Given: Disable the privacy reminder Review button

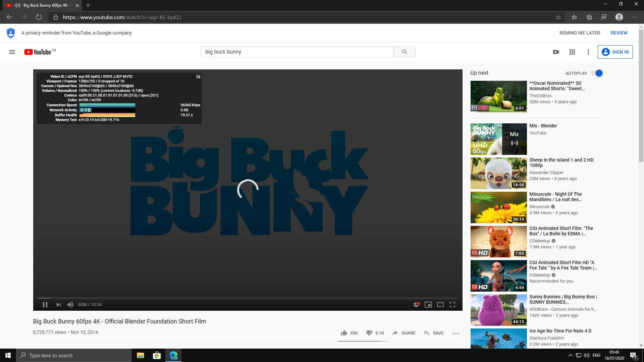Looking at the screenshot, I should [x=619, y=33].
